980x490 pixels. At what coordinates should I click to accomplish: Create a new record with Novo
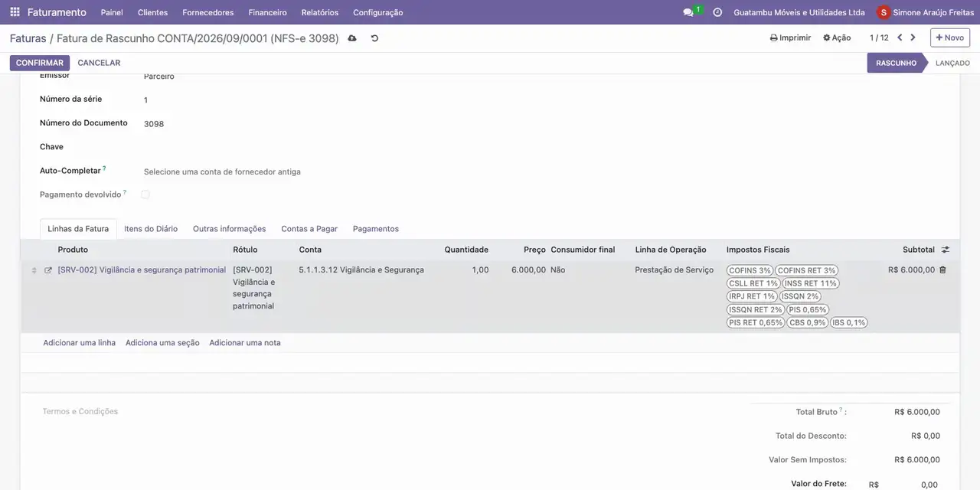coord(950,38)
